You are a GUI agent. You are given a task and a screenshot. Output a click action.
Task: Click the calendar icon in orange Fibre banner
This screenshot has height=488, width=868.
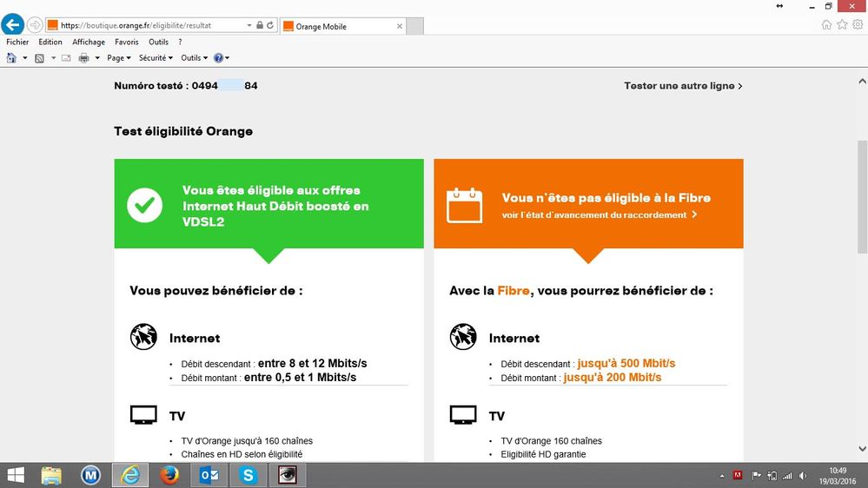[x=465, y=205]
